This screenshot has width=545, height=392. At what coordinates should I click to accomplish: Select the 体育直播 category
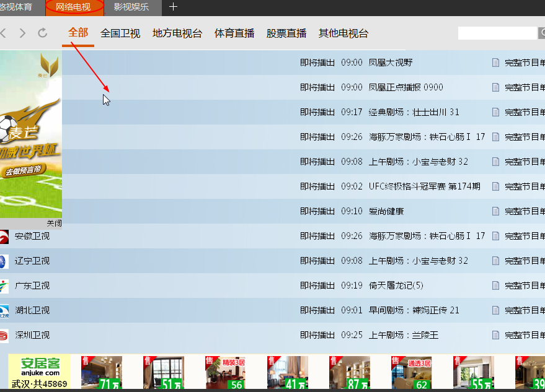pyautogui.click(x=234, y=33)
